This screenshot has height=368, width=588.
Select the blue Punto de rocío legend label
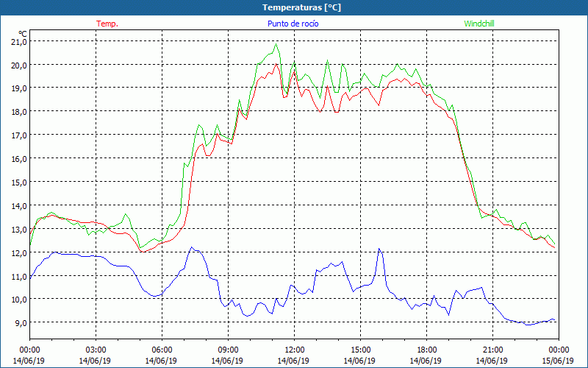point(293,24)
